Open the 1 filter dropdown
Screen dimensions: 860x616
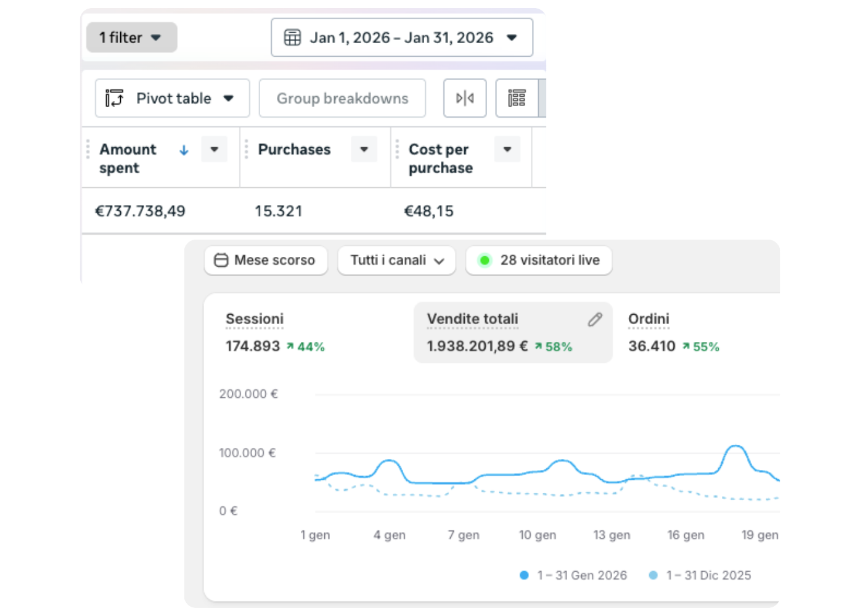coord(131,38)
